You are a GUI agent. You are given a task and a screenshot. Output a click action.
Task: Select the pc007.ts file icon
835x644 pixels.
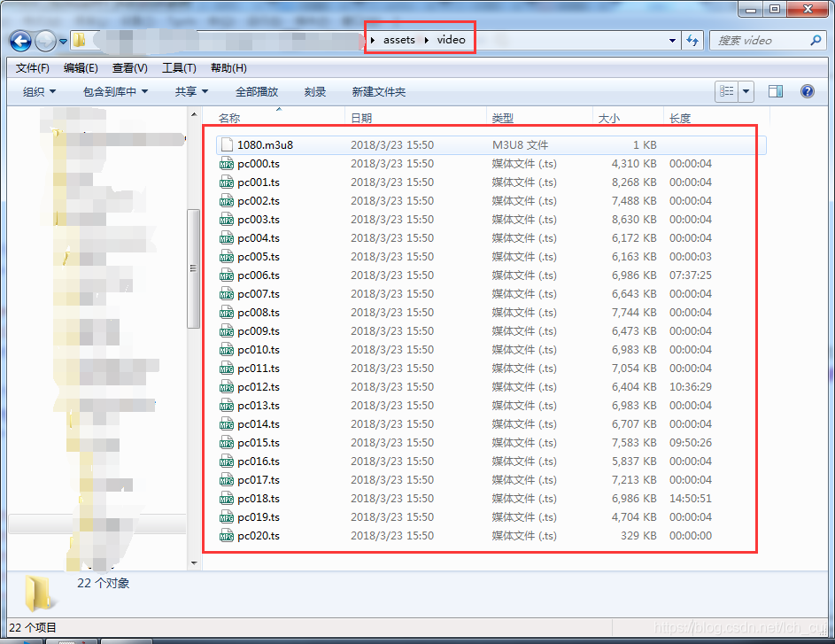(227, 294)
